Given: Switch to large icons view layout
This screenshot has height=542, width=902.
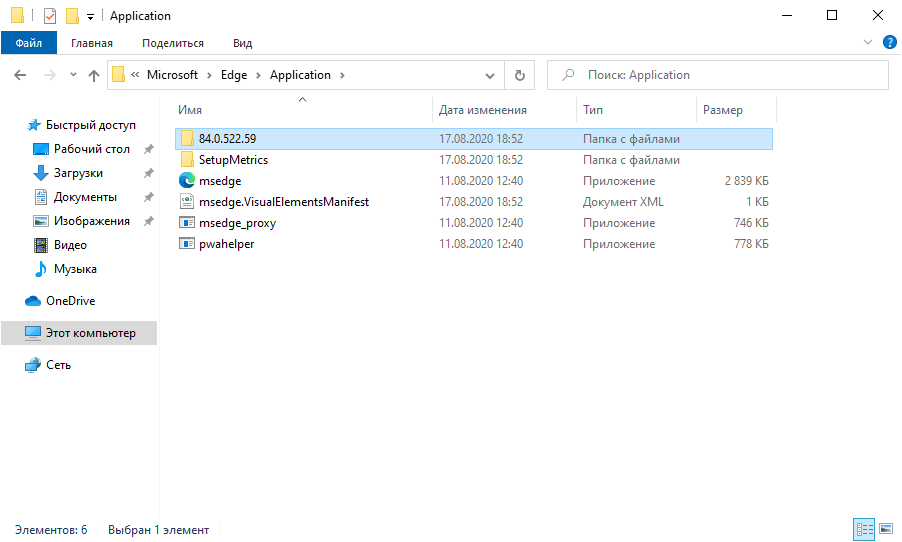Looking at the screenshot, I should click(x=886, y=529).
